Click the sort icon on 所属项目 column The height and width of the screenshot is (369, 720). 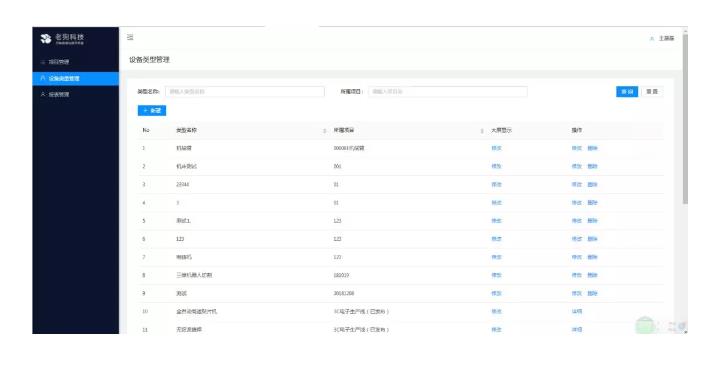pyautogui.click(x=482, y=131)
